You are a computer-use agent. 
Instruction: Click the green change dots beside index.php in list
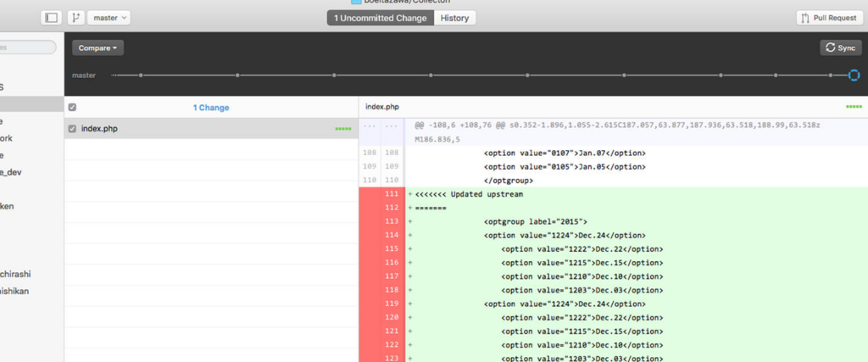(343, 129)
